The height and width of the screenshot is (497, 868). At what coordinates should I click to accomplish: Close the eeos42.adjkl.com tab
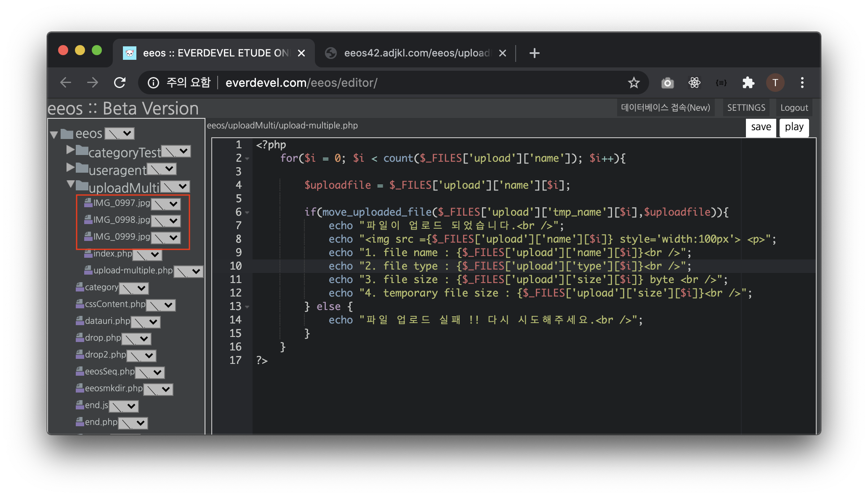pos(503,53)
